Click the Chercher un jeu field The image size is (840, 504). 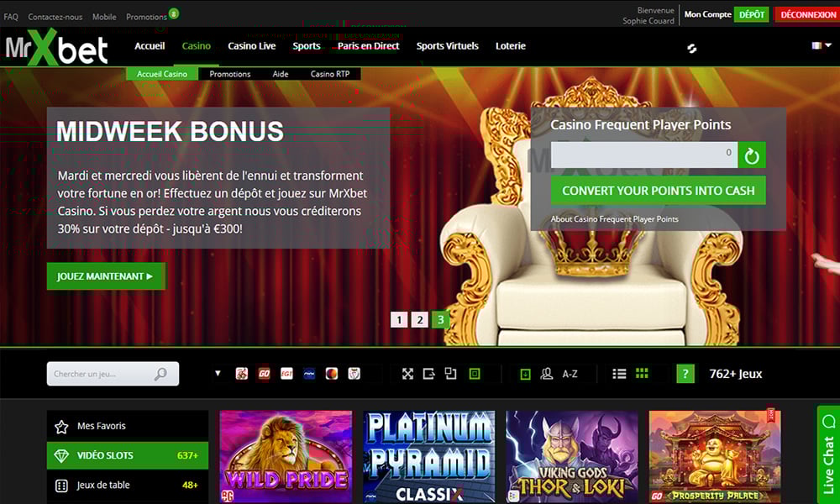113,374
